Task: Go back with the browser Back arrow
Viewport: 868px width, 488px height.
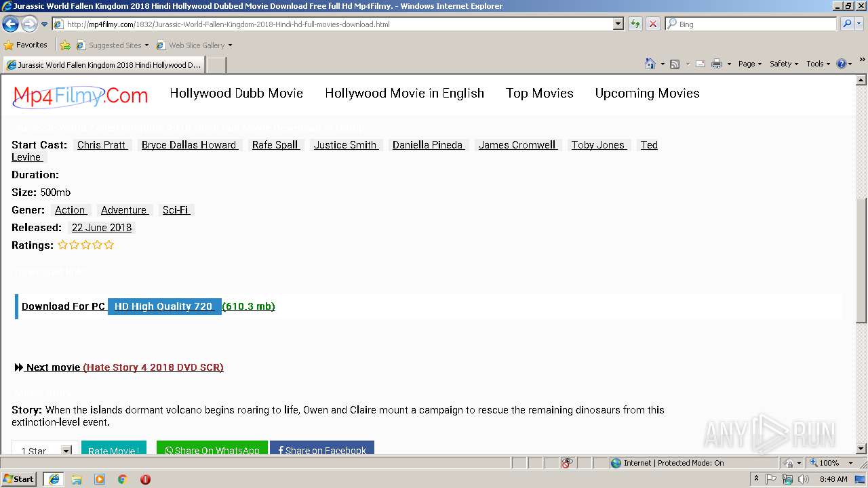Action: [10, 24]
